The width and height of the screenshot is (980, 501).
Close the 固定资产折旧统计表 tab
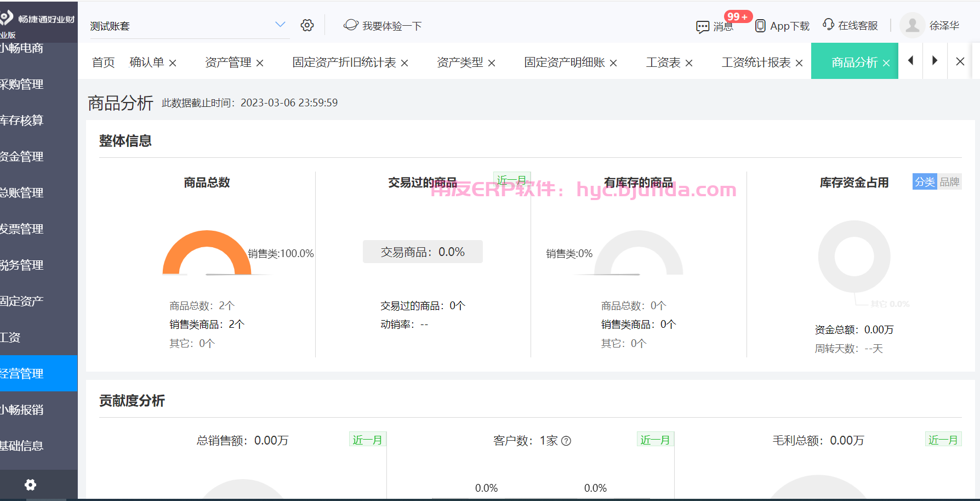coord(404,63)
